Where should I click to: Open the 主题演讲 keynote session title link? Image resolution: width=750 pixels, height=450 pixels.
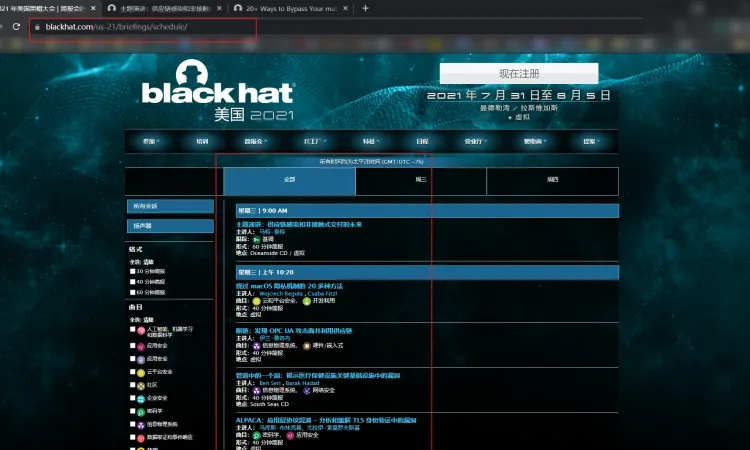coord(299,224)
